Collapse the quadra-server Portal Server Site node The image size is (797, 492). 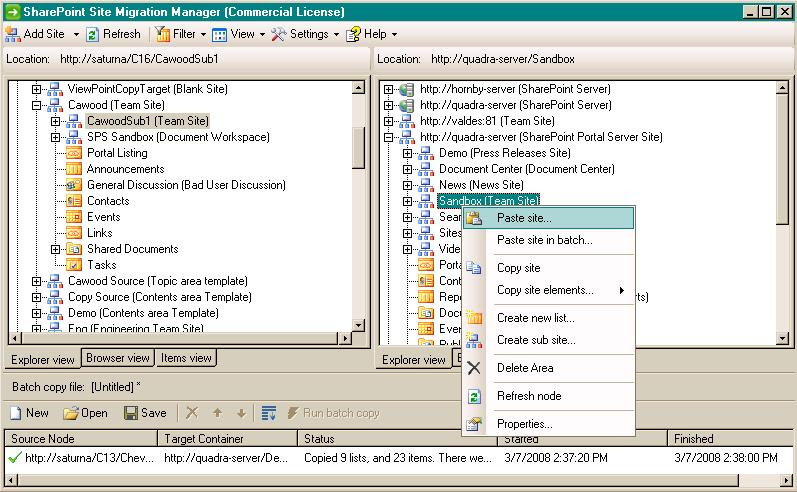point(389,137)
